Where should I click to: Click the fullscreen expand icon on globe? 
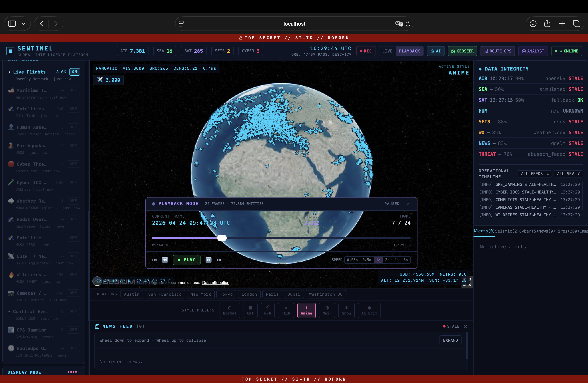[x=467, y=282]
